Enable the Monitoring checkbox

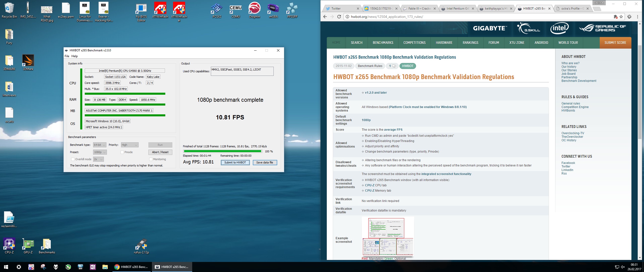151,159
